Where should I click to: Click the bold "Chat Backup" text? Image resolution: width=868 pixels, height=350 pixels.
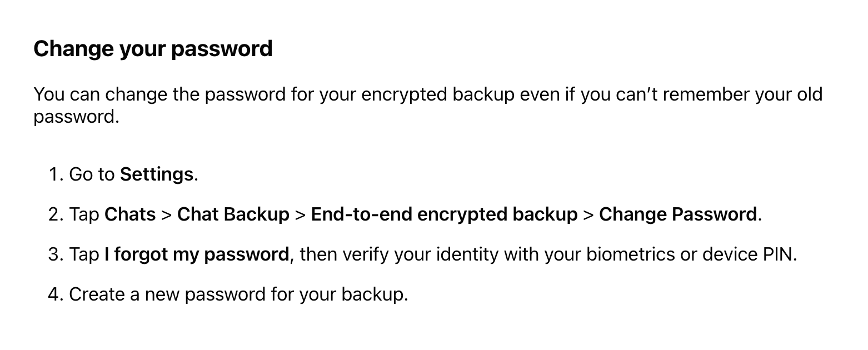coord(233,214)
